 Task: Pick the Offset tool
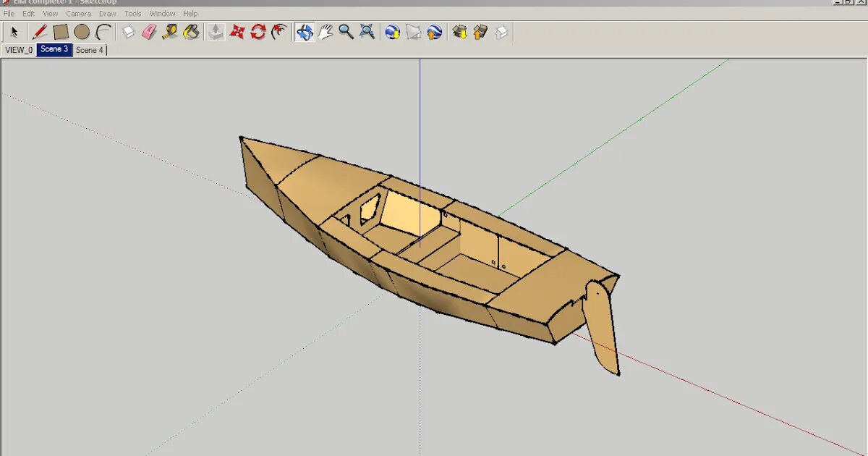(279, 32)
